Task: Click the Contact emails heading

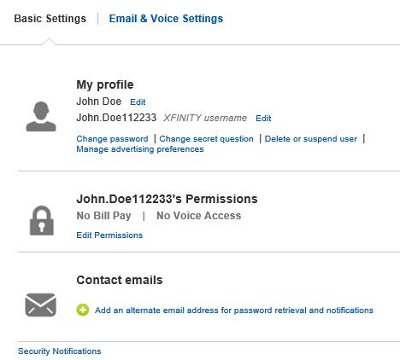Action: tap(119, 280)
